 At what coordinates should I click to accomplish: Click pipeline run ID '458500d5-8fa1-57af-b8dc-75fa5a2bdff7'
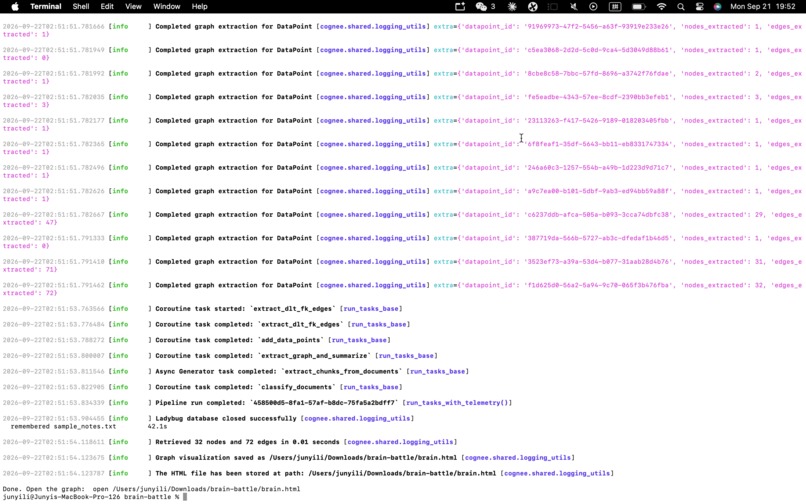pos(324,403)
